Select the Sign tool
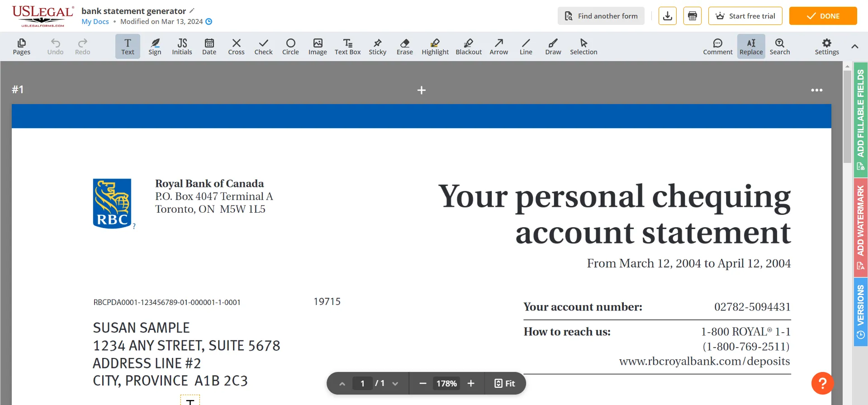The width and height of the screenshot is (868, 405). 155,47
